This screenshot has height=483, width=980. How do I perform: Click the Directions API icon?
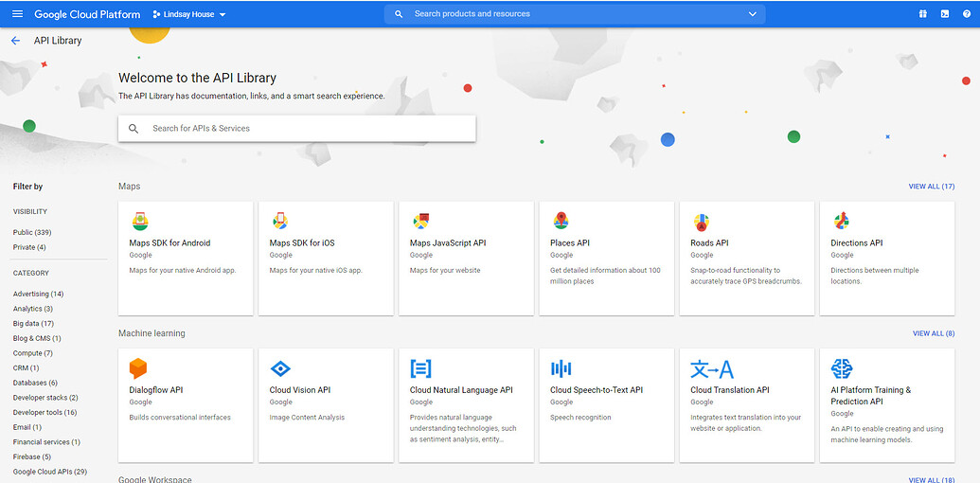point(841,221)
